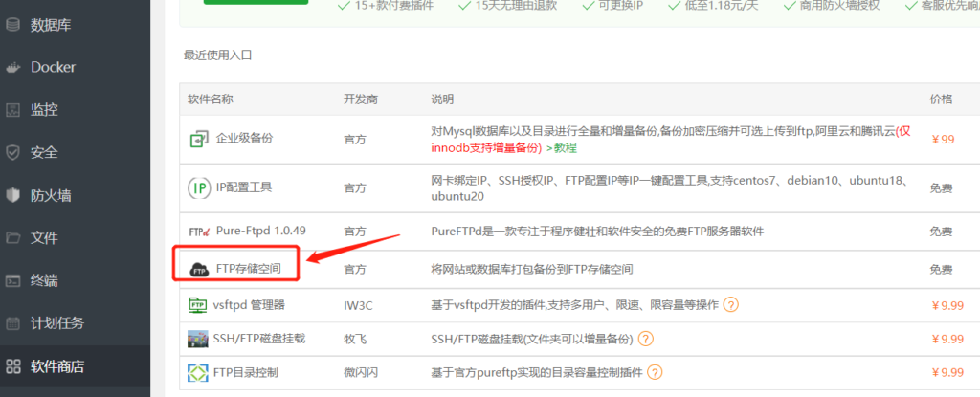The image size is (980, 397).
Task: Click the 微闪闪 developer cell
Action: click(x=361, y=373)
